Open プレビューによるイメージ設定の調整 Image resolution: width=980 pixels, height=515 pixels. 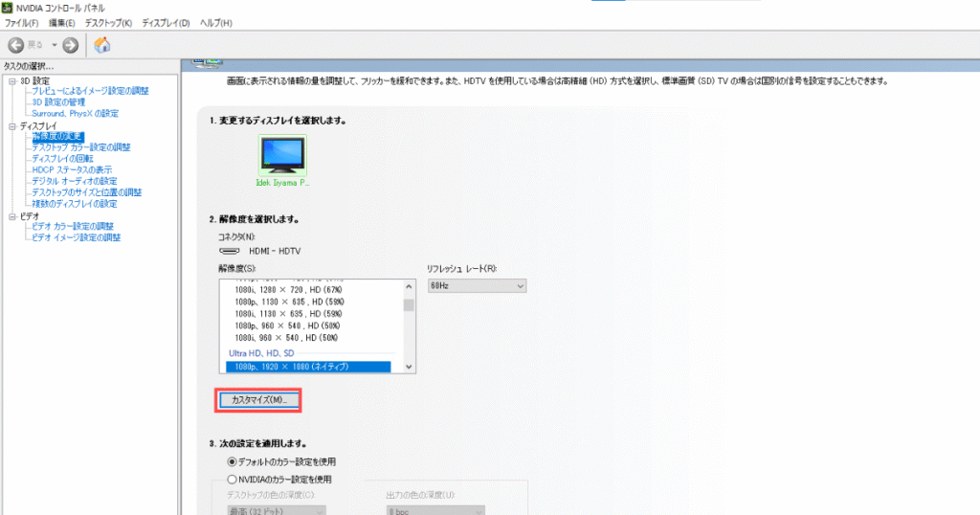[x=90, y=91]
